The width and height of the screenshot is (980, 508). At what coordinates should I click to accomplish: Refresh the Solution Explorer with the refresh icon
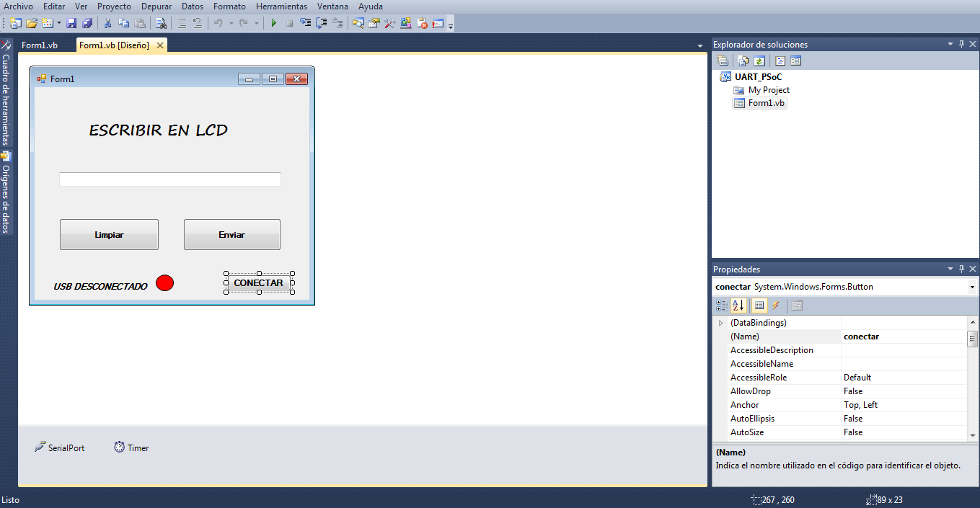pyautogui.click(x=759, y=60)
